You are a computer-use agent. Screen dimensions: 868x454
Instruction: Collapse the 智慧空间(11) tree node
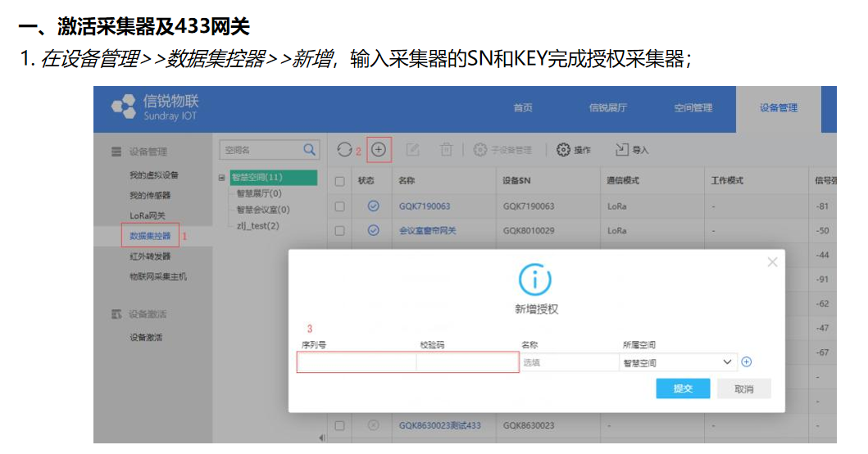point(221,178)
